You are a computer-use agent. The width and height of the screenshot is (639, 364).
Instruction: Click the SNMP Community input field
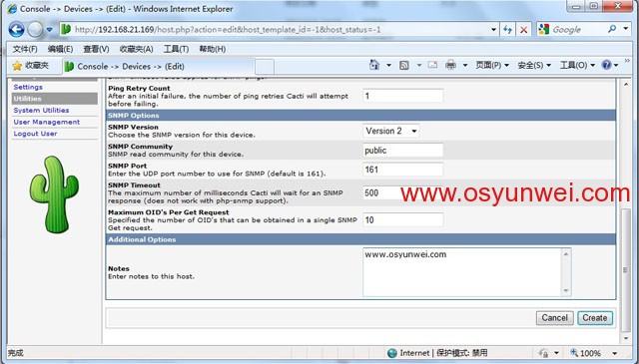(402, 151)
